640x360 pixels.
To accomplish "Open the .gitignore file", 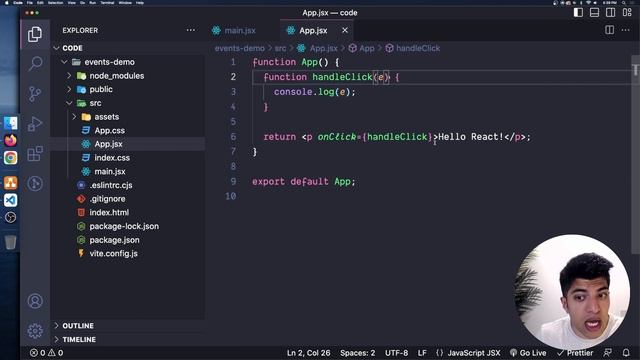I will tap(107, 199).
